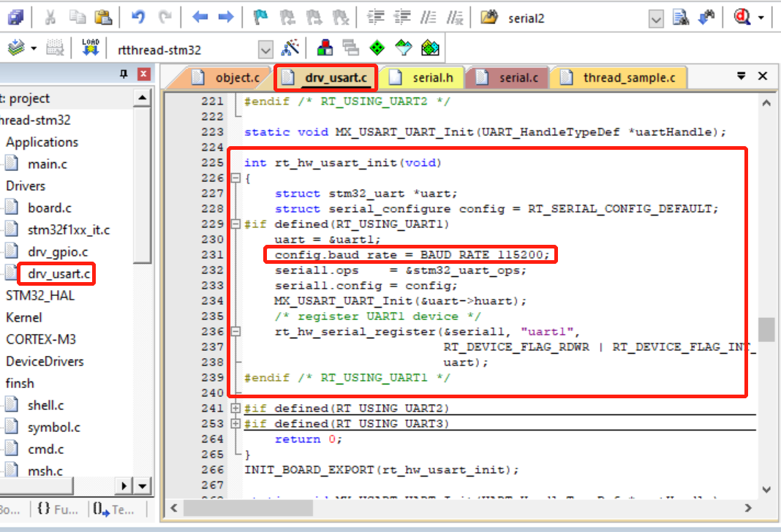Go to the next bookmark
This screenshot has width=781, height=532.
tap(314, 18)
